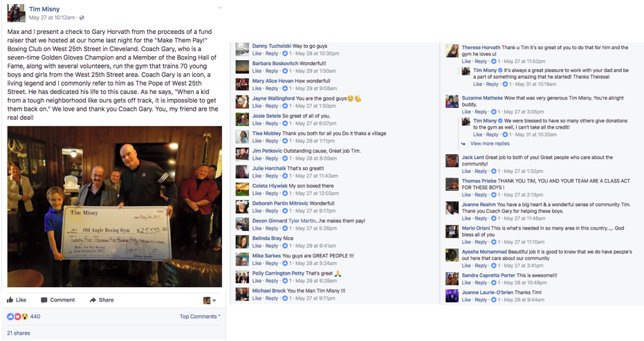The width and height of the screenshot is (644, 341).
Task: Click the thumbs-up Like icon below the photo
Action: pos(10,300)
